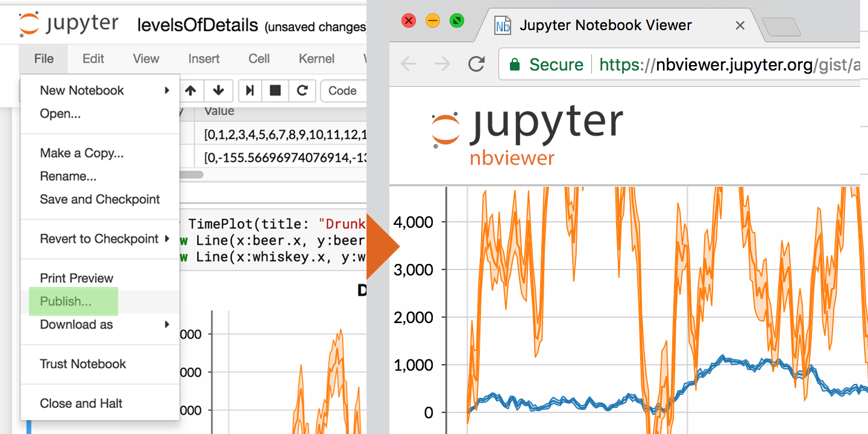868x434 pixels.
Task: Open a new browser tab
Action: click(781, 27)
